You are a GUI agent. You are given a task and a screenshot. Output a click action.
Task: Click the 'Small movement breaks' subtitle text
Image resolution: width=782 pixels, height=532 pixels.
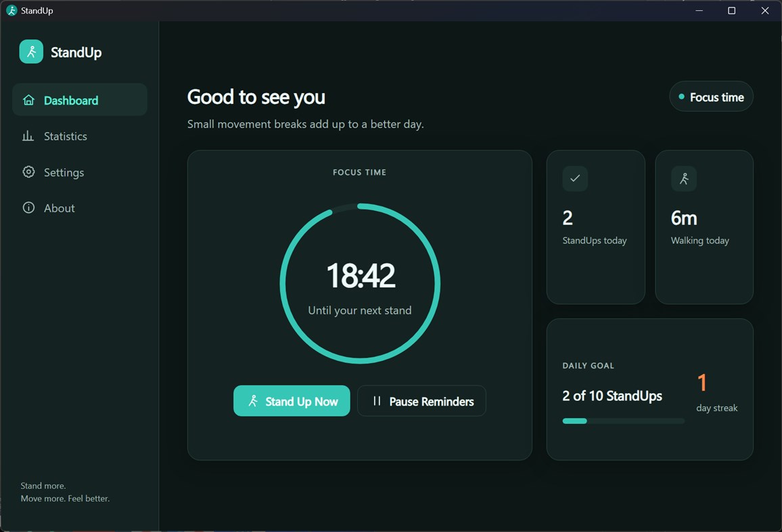click(x=306, y=124)
